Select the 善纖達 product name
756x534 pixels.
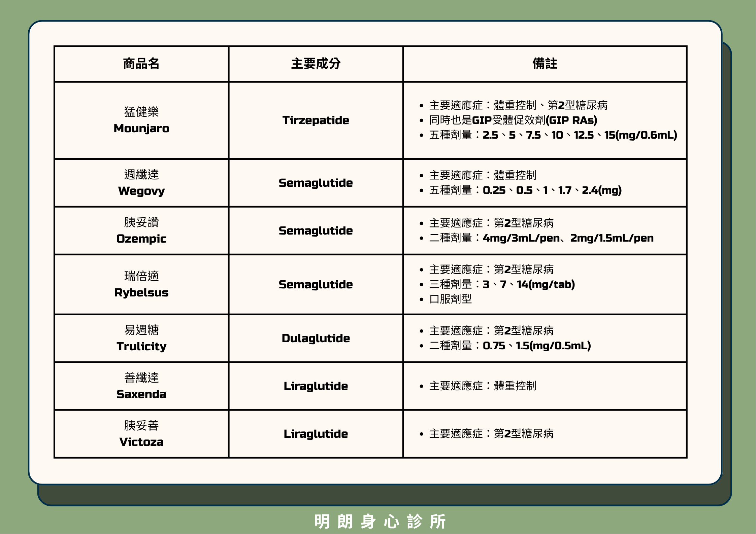(141, 378)
